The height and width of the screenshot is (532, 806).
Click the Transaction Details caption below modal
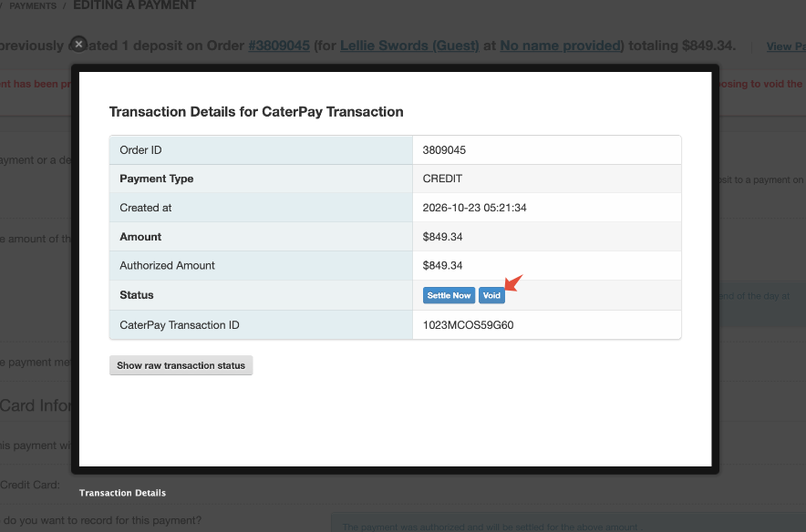(122, 493)
